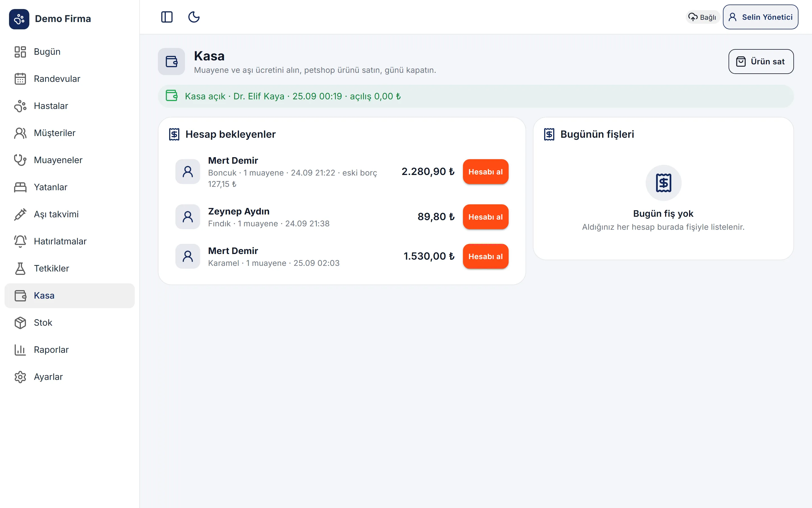Collect payment for Mert Demir Karamel
Screen dimensions: 812x508
485,256
